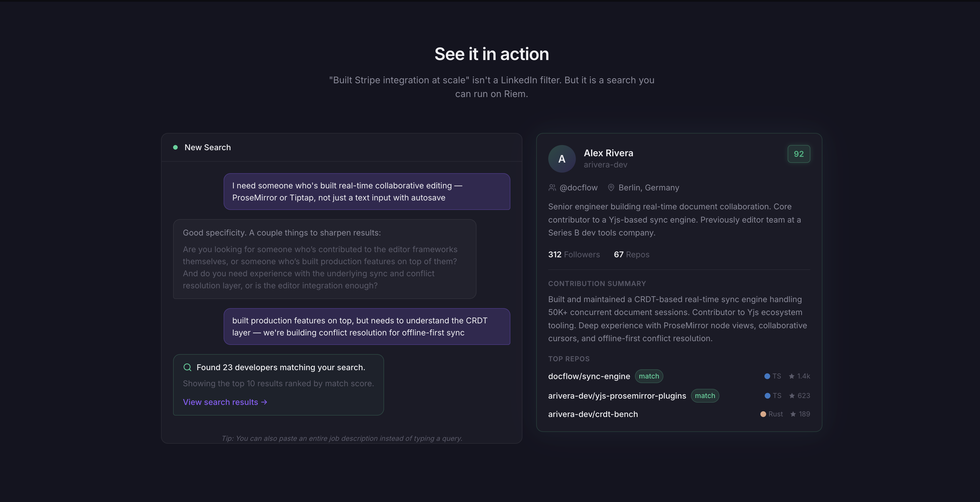Click the star icon for yjs-prosemirror-plugins repo
Image resolution: width=980 pixels, height=502 pixels.
pos(792,396)
